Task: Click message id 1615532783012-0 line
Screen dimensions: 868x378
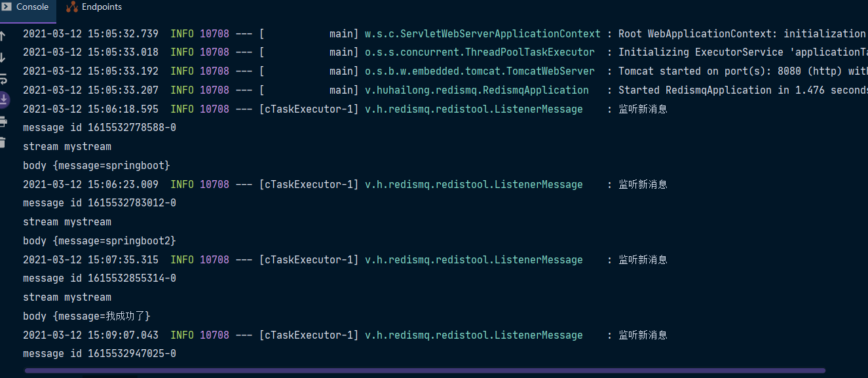Action: [x=100, y=203]
